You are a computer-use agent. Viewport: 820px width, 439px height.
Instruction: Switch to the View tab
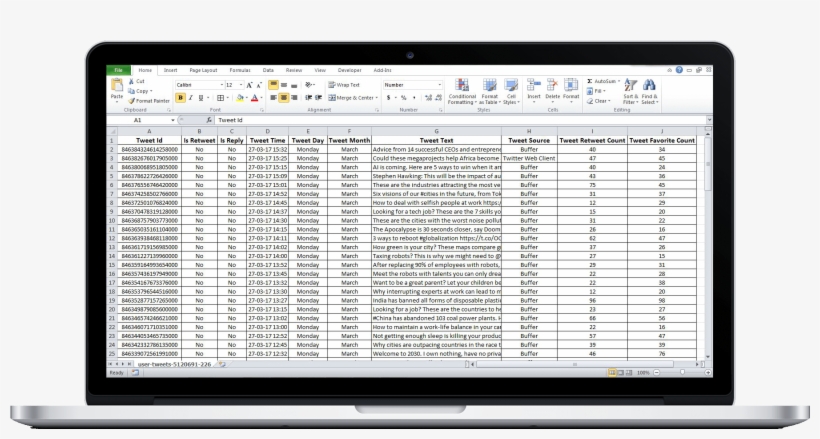320,70
